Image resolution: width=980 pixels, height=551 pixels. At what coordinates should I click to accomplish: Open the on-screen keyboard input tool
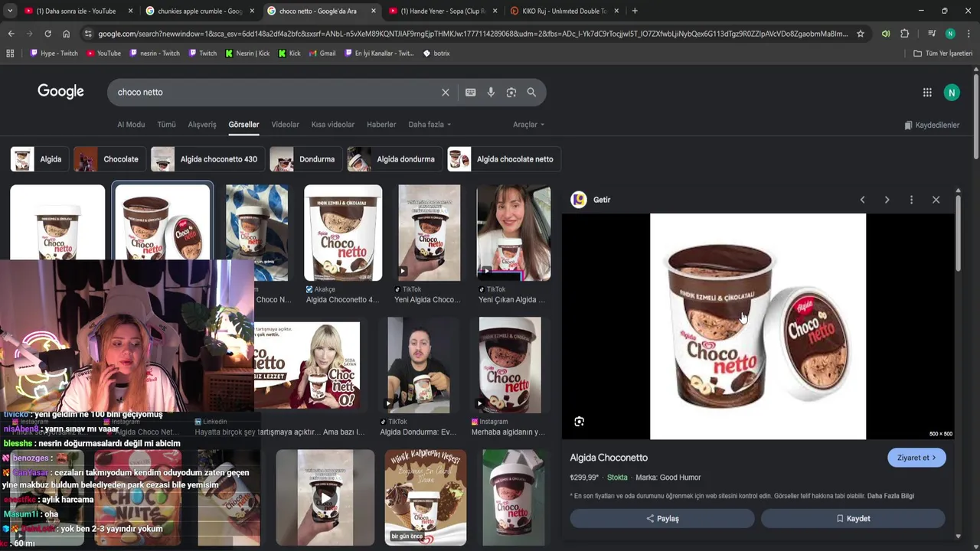(470, 92)
